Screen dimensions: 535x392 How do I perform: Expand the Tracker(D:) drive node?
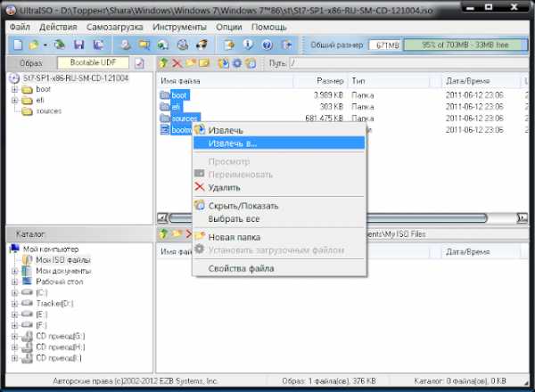click(15, 304)
